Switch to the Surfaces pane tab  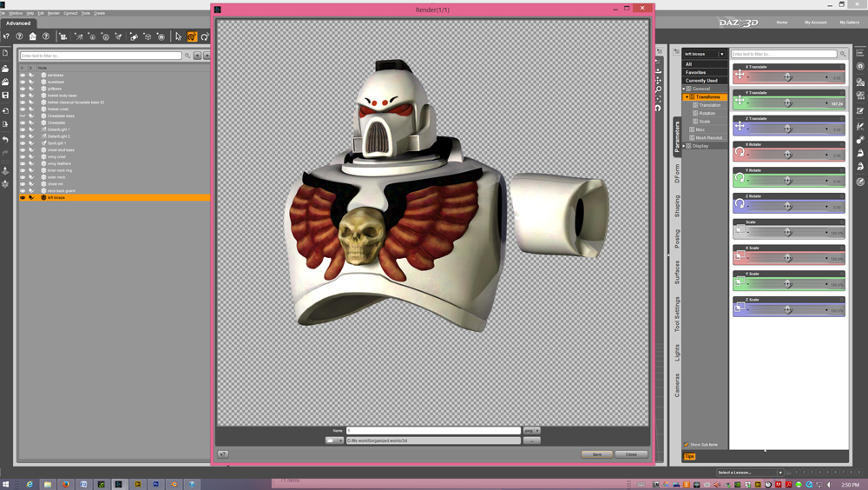point(677,272)
